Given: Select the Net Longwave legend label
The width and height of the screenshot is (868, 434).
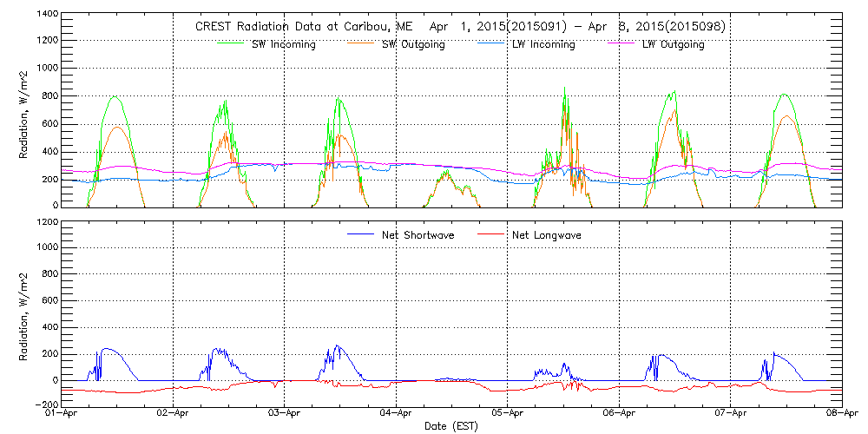Looking at the screenshot, I should pyautogui.click(x=549, y=235).
